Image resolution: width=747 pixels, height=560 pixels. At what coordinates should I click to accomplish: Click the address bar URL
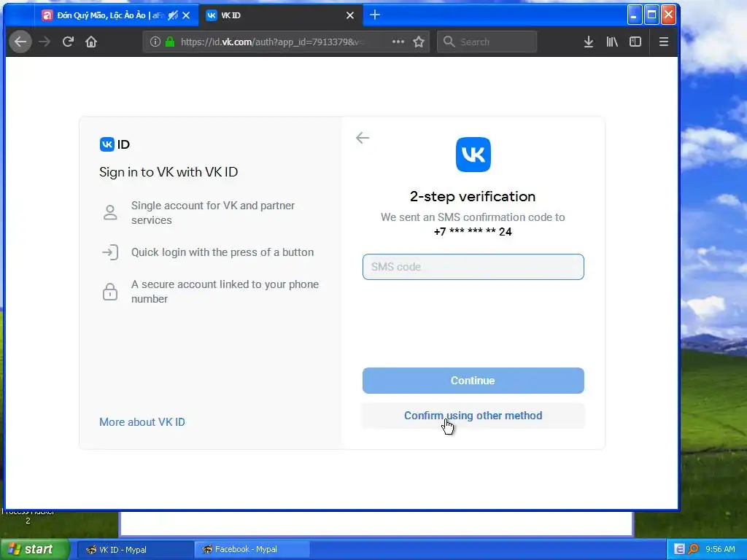[x=271, y=42]
